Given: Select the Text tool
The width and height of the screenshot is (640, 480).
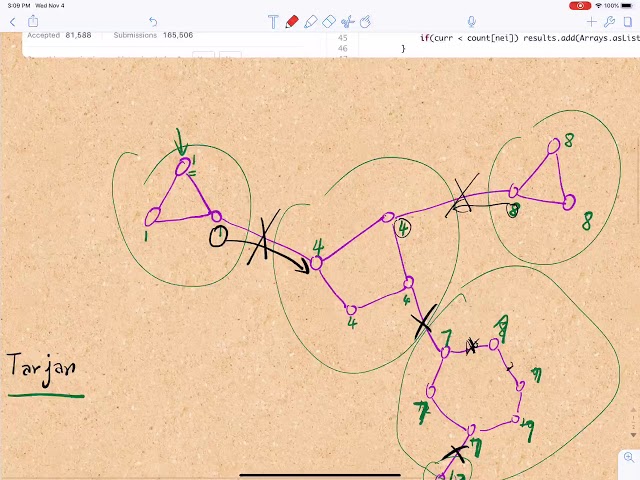Looking at the screenshot, I should click(x=273, y=22).
